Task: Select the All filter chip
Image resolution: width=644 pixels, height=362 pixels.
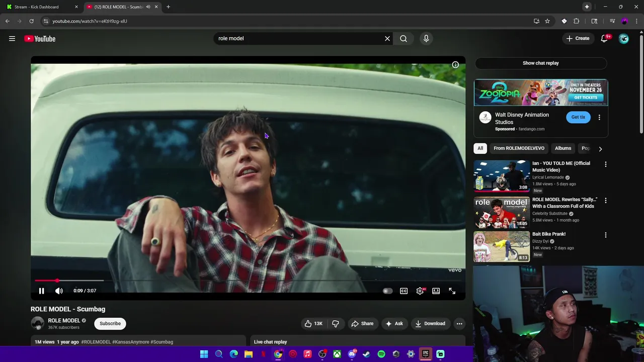Action: (480, 148)
